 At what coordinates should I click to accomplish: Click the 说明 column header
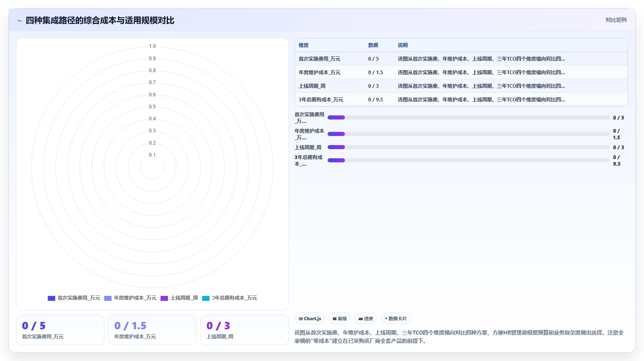point(403,45)
